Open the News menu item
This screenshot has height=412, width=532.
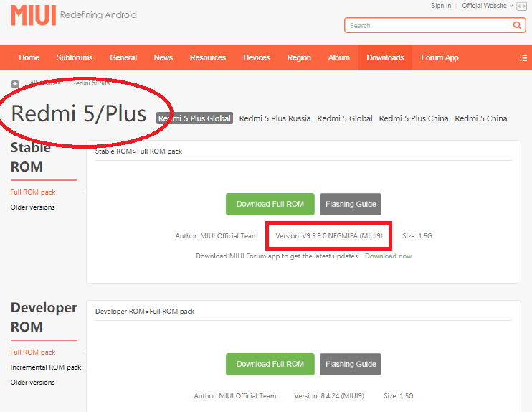click(x=163, y=57)
